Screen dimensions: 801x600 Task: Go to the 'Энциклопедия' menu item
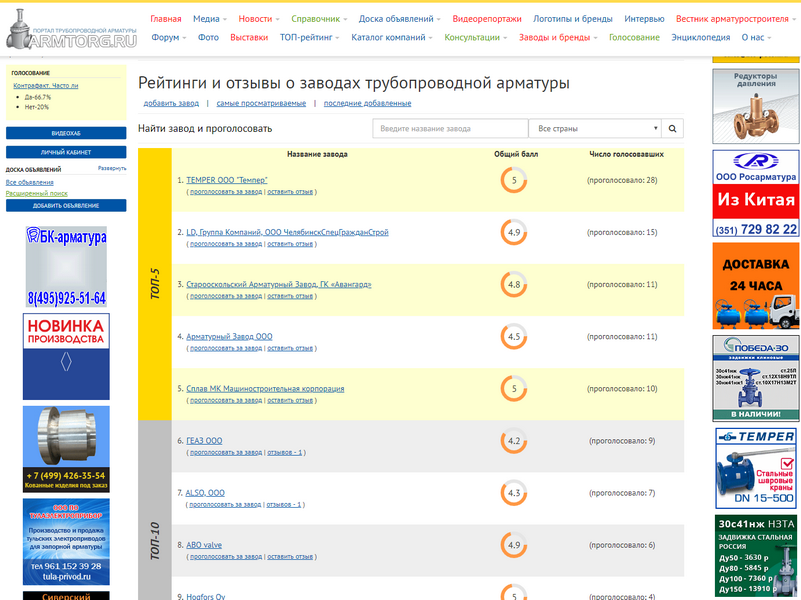[x=700, y=37]
